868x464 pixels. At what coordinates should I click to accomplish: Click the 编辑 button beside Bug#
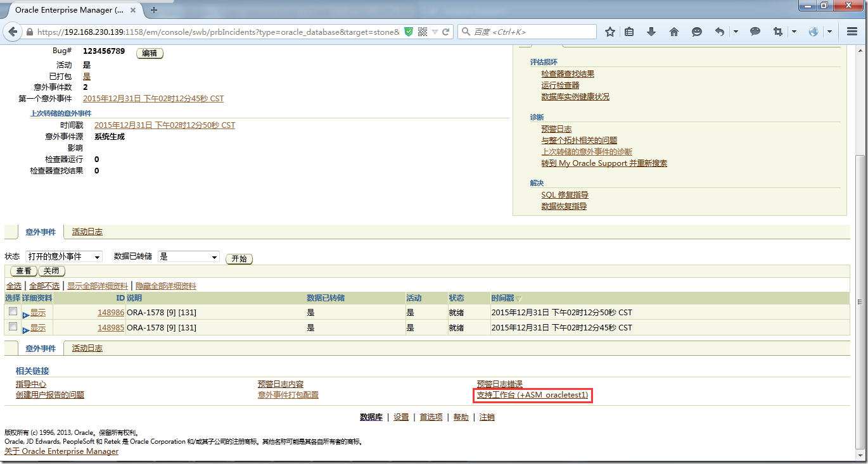coord(150,54)
